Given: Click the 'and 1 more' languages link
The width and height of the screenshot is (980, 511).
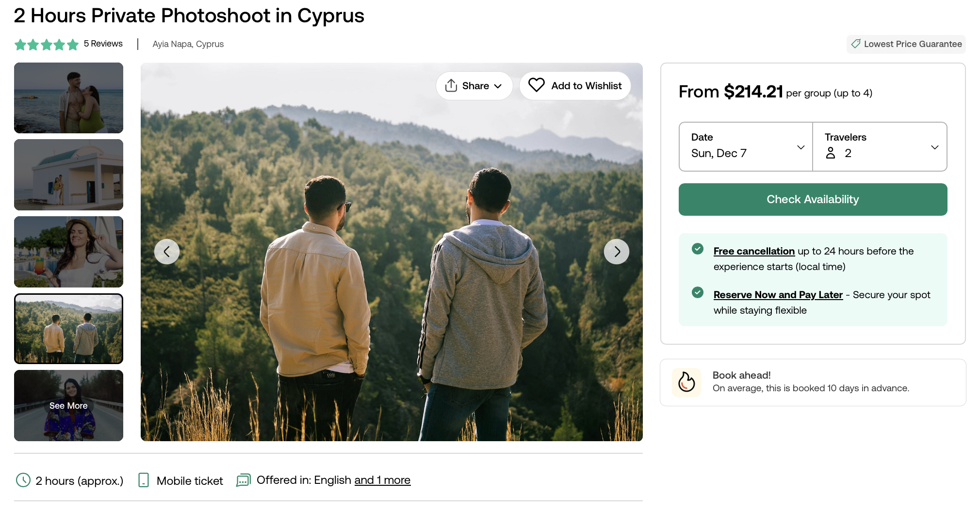Looking at the screenshot, I should click(382, 480).
